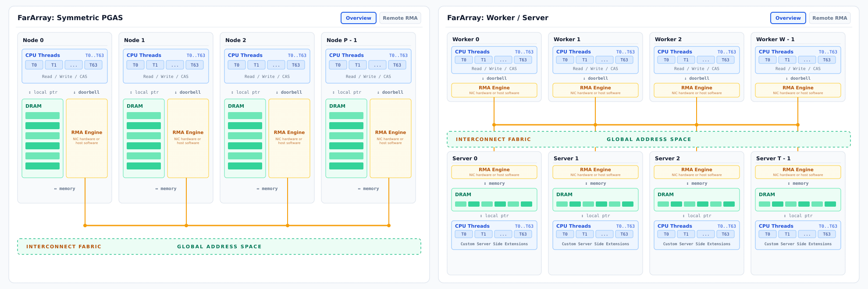Click the 'Worker W - 1' heading
The height and width of the screenshot is (289, 868).
(x=776, y=39)
